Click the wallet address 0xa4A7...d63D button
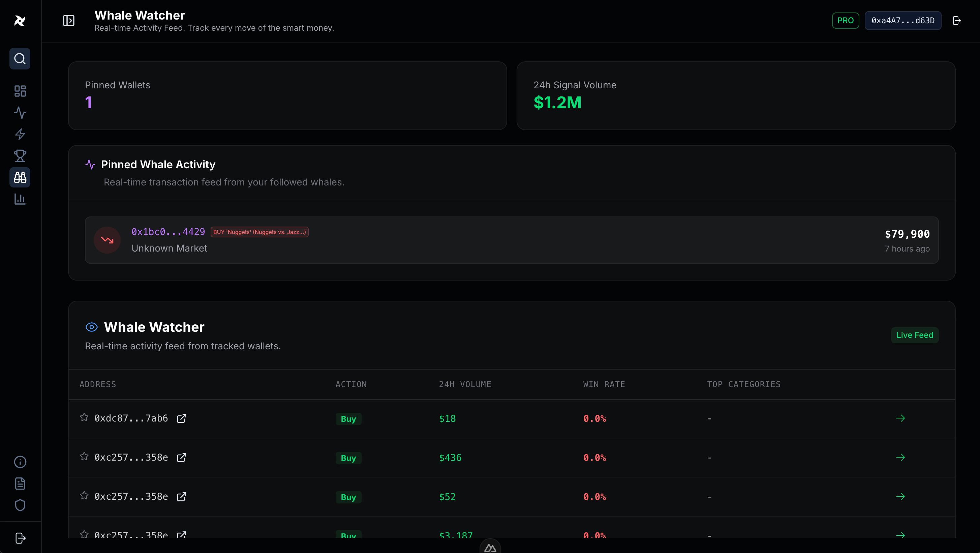The image size is (980, 553). tap(903, 21)
